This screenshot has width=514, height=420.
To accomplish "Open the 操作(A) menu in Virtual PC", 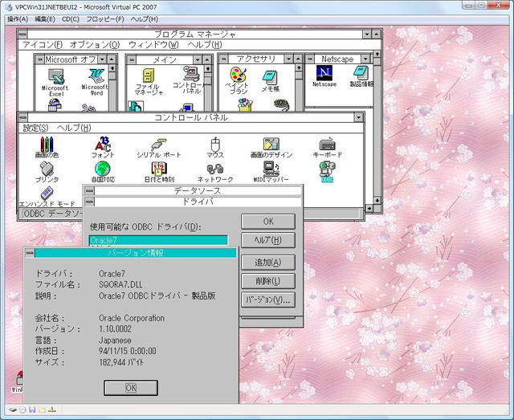I will coord(18,19).
